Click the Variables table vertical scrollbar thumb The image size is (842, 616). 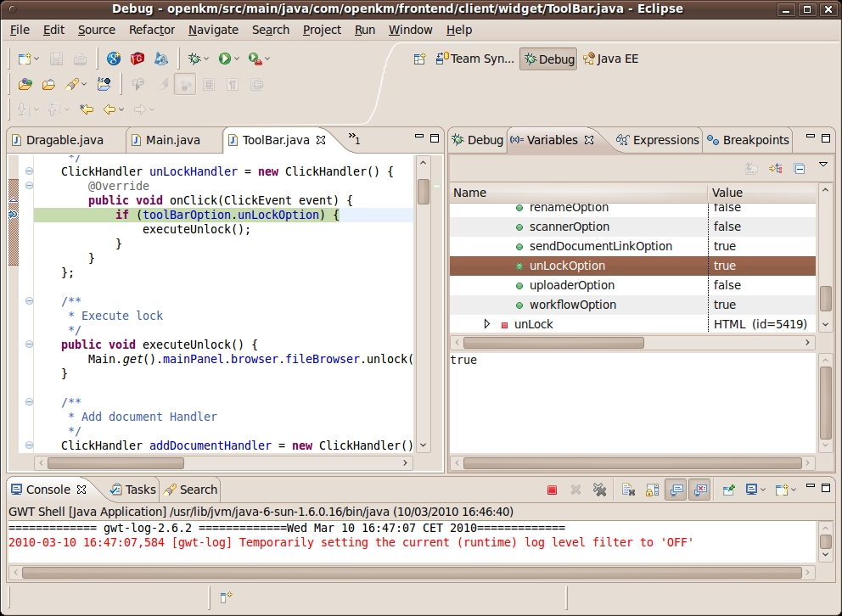(825, 299)
